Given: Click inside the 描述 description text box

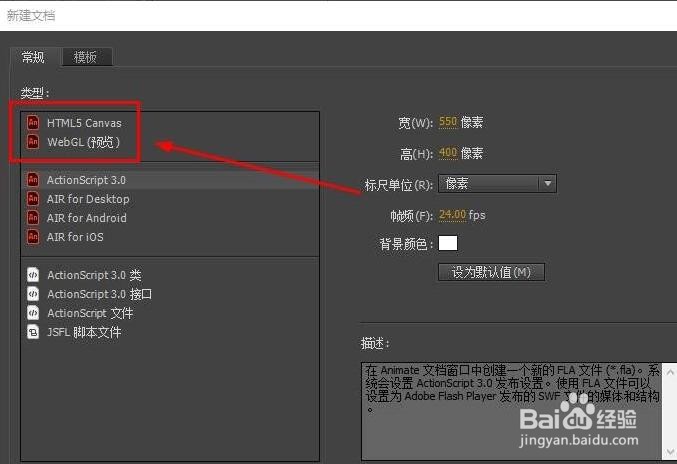Looking at the screenshot, I should [512, 411].
